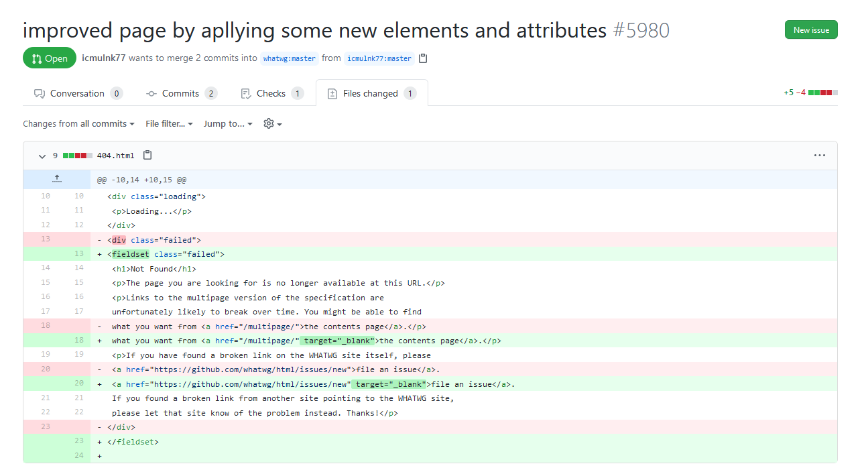Open icmulnk77 user profile link

pyautogui.click(x=104, y=58)
